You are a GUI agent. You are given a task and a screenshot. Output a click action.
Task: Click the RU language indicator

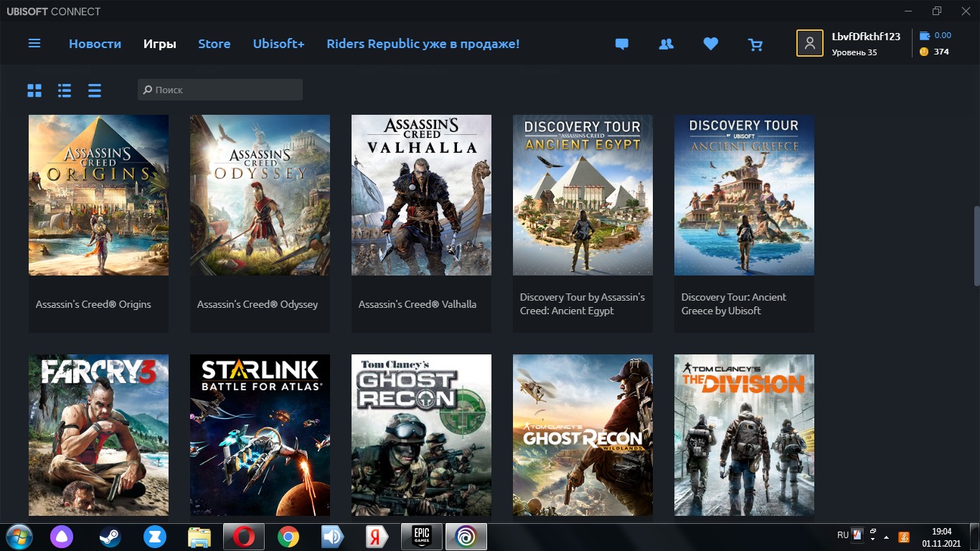click(843, 535)
